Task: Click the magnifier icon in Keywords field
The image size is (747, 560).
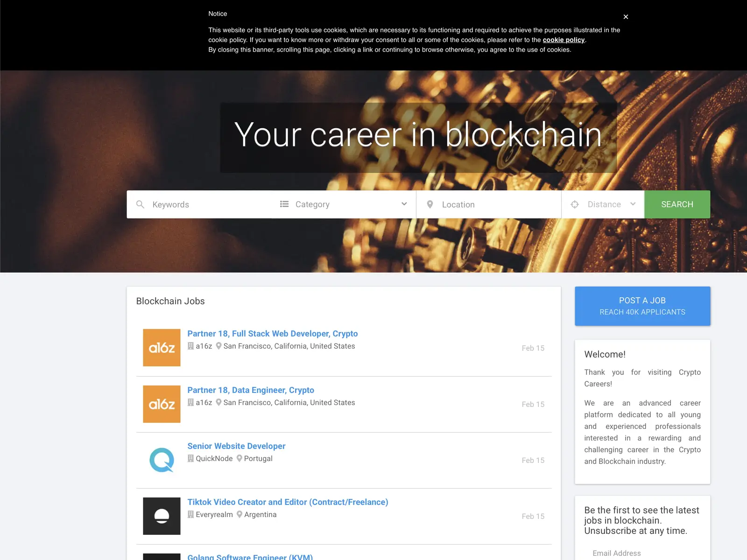Action: [x=140, y=204]
